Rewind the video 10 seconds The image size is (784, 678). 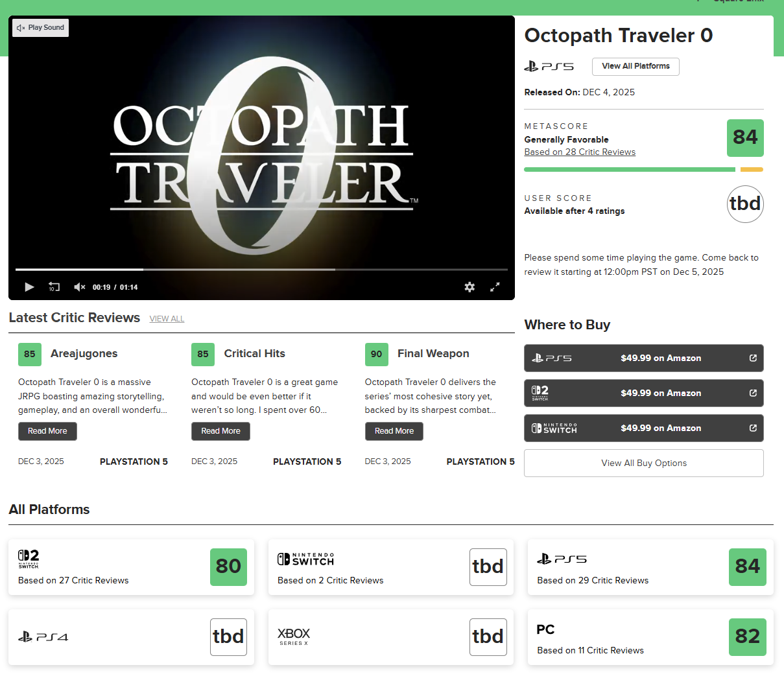(x=54, y=287)
